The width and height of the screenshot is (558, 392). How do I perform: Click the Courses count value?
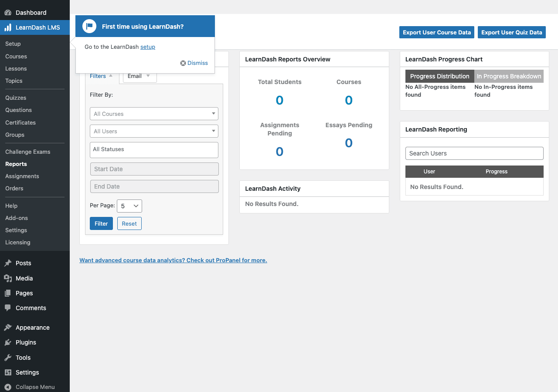pos(349,101)
